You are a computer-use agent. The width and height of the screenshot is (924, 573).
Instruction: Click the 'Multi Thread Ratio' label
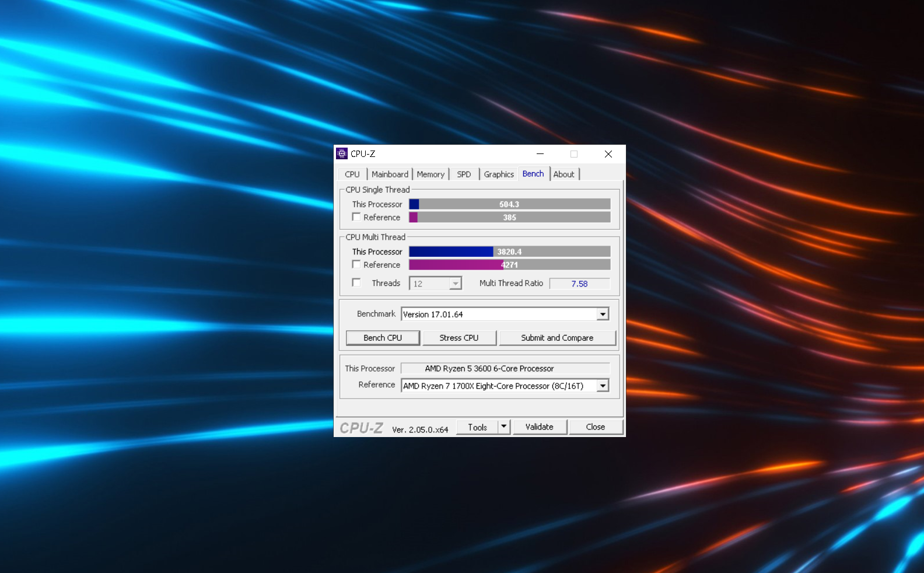tap(511, 283)
